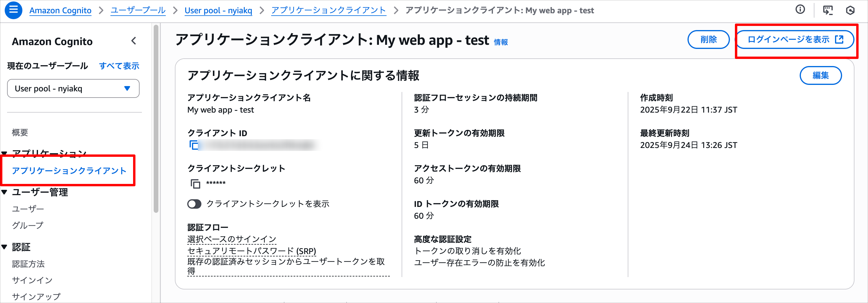Copy the client secret
This screenshot has height=303, width=868.
pos(196,184)
